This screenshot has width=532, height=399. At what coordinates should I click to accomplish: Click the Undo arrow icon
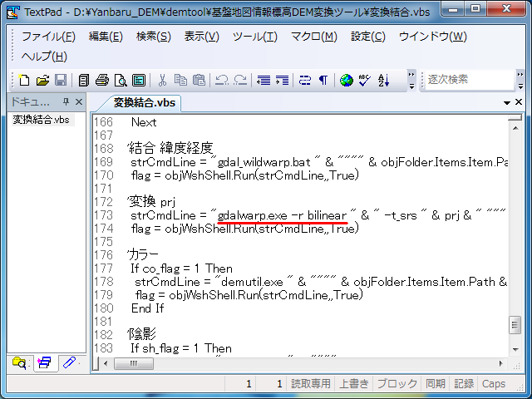click(222, 81)
